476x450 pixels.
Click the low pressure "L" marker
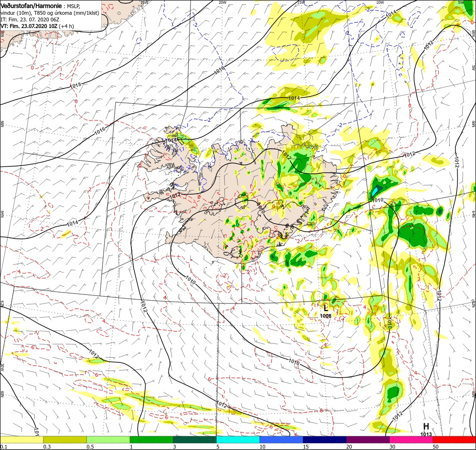tap(326, 308)
